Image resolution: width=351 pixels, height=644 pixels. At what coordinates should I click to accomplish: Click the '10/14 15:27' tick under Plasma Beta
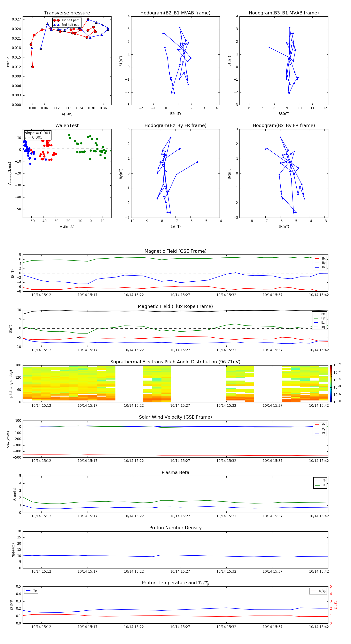[180, 516]
